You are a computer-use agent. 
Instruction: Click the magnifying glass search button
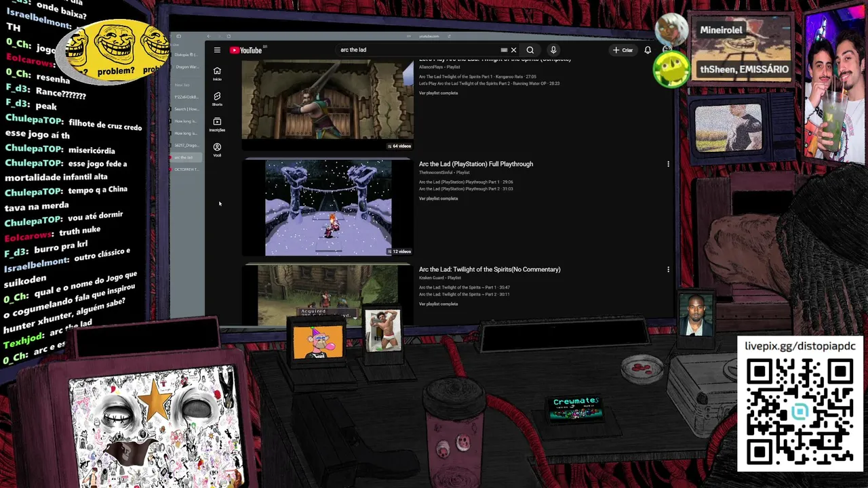click(x=530, y=50)
